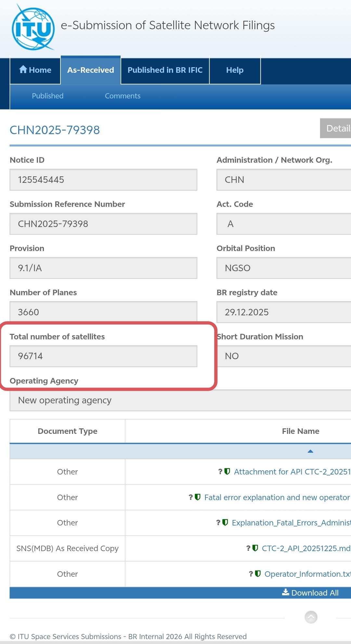Click shield icon beside Attachment for API CTC-2
This screenshot has width=351, height=644.
[227, 471]
